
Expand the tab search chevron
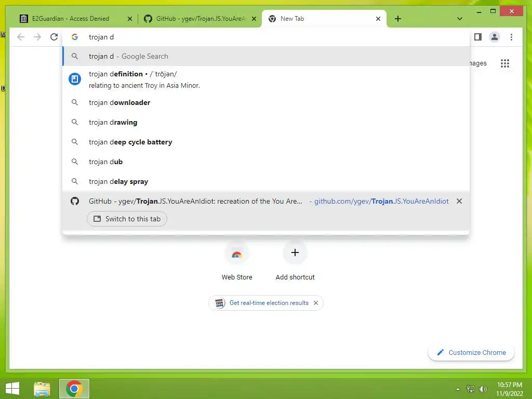(x=459, y=19)
